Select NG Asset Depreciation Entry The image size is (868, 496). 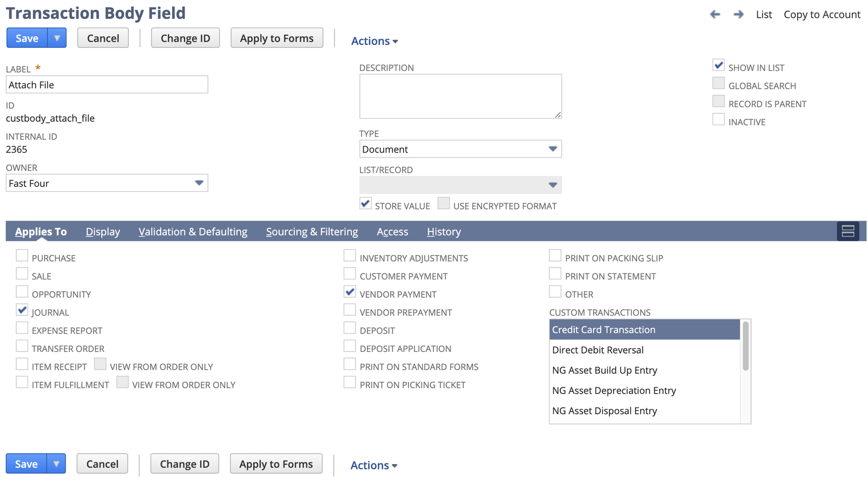pyautogui.click(x=645, y=390)
